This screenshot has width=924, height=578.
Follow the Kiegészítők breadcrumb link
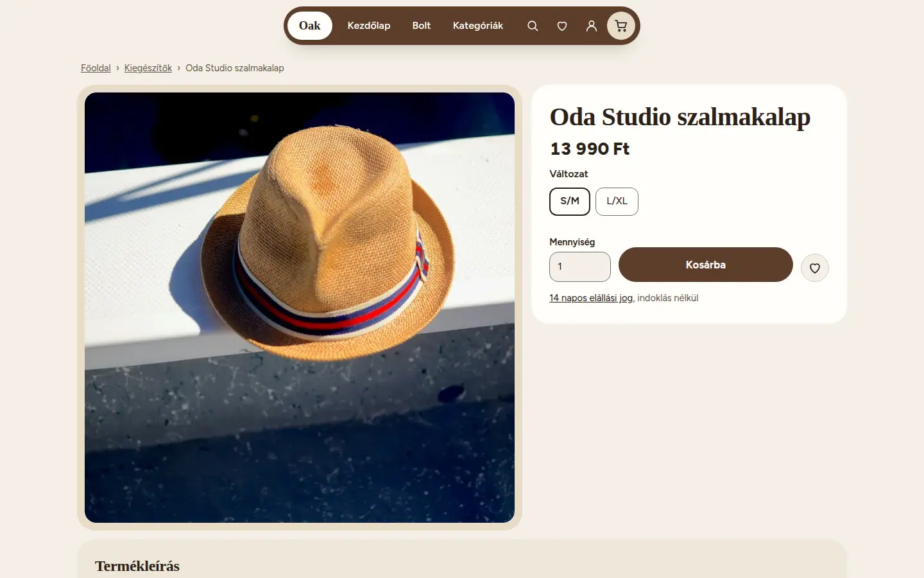pyautogui.click(x=148, y=68)
